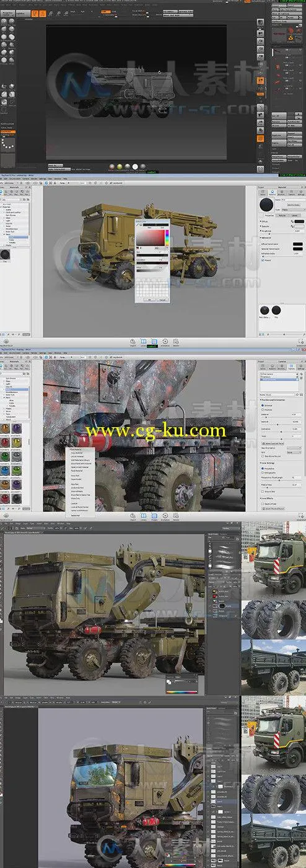The width and height of the screenshot is (306, 868).
Task: Choose Hide Part from the context menu
Action: (x=74, y=484)
